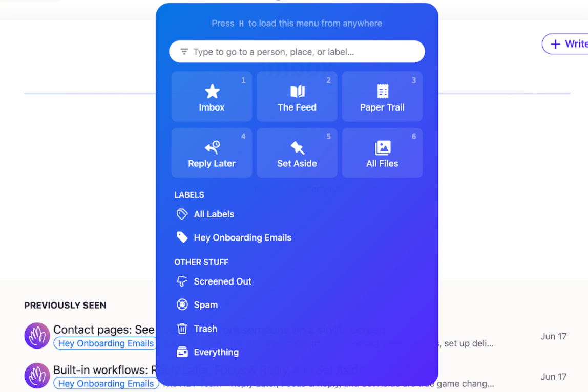Viewport: 588px width, 392px height.
Task: Click the Trash bin icon
Action: 182,329
